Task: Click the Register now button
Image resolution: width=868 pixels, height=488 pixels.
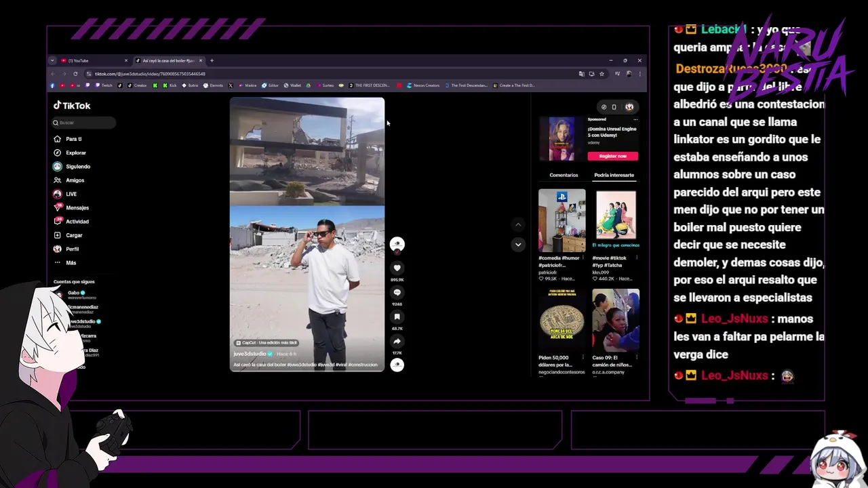Action: pos(613,156)
